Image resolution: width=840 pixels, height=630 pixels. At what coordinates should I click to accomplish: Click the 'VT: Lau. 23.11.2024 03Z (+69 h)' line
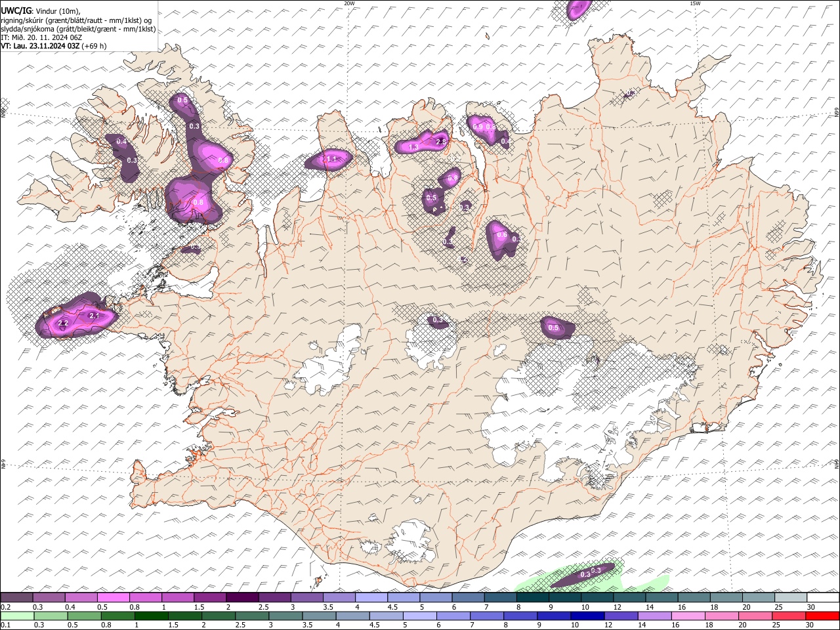point(53,46)
